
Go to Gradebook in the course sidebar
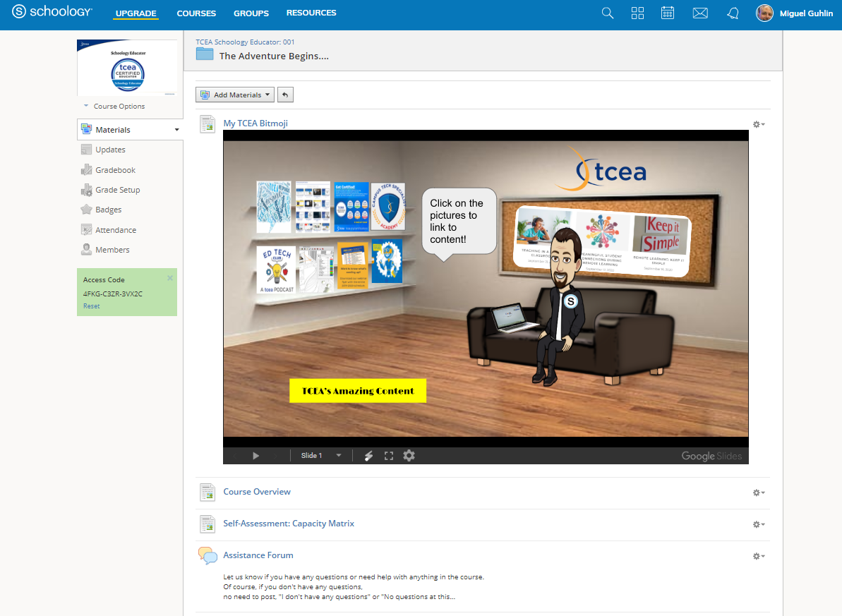click(x=116, y=170)
